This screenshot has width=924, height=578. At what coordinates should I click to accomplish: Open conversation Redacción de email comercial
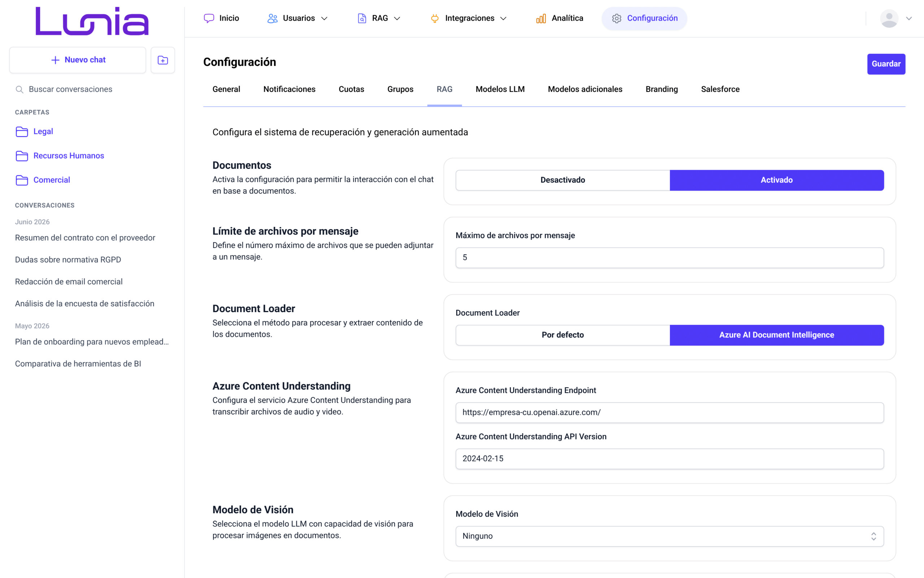[x=69, y=282]
